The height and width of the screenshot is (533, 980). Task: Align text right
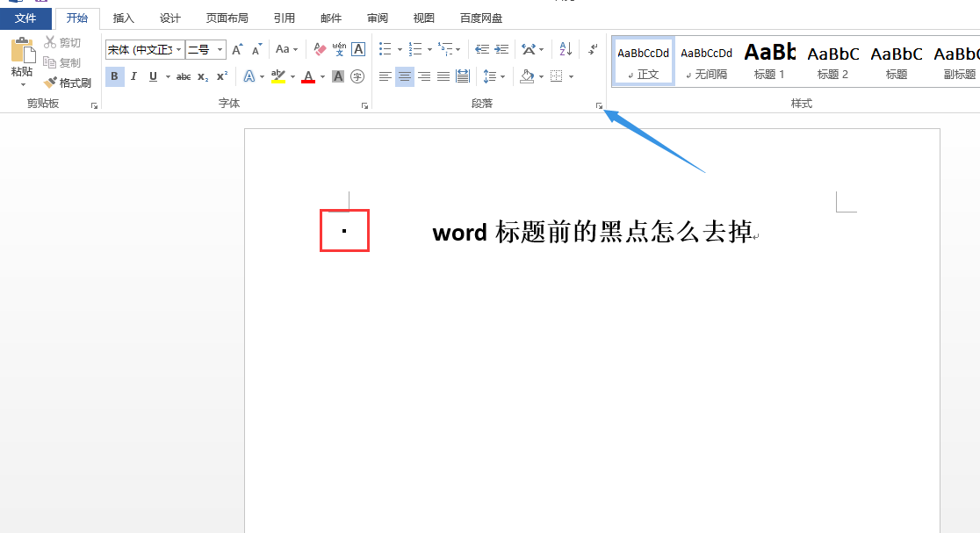(424, 76)
